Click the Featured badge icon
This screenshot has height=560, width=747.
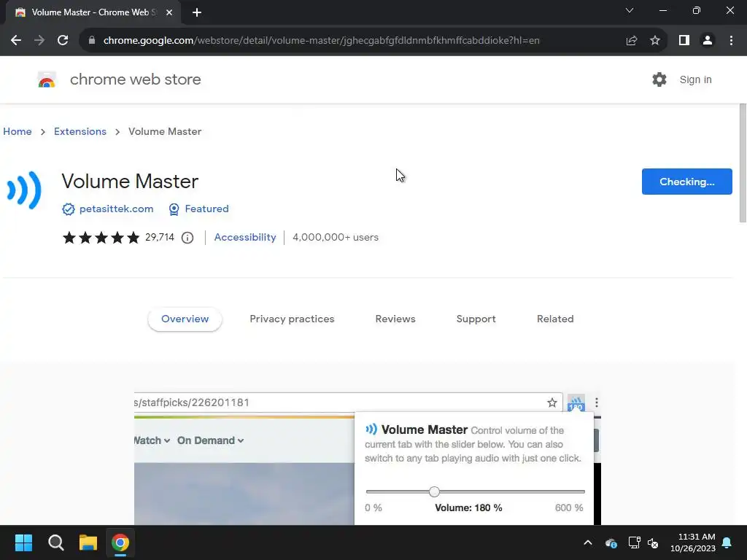[174, 209]
